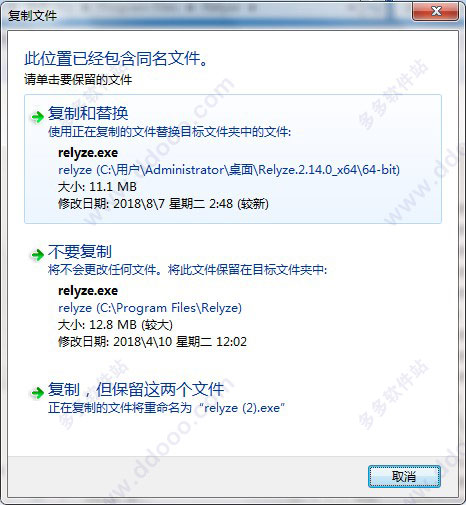Screen dimensions: 466x505
Task: Select the 复制，但保留这两个文件 option heading
Action: pos(136,389)
